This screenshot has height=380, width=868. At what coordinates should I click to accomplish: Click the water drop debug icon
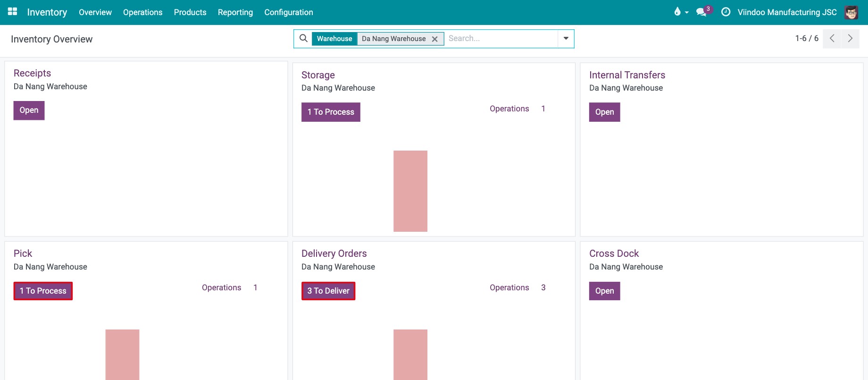[x=677, y=12]
